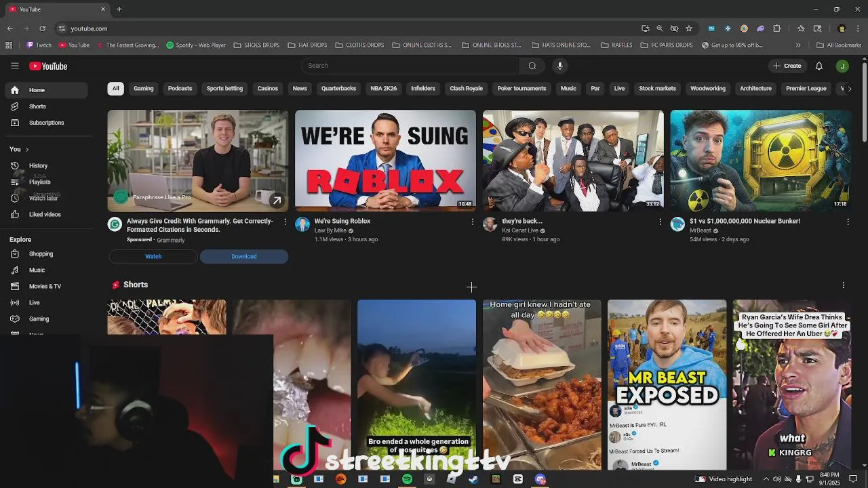Click Download on the Grammarly ad

[x=243, y=256]
